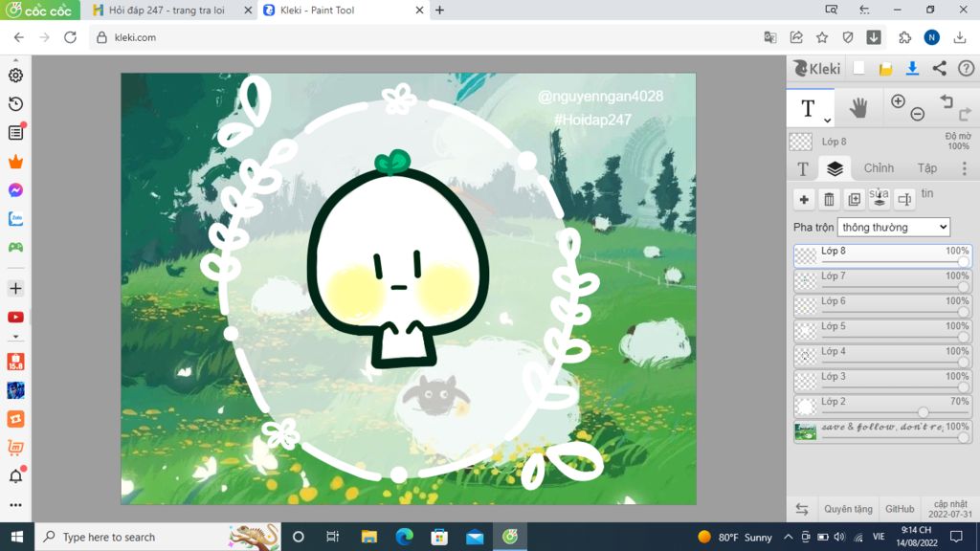The height and width of the screenshot is (551, 980).
Task: Open sidebar notifications bell
Action: pyautogui.click(x=15, y=476)
